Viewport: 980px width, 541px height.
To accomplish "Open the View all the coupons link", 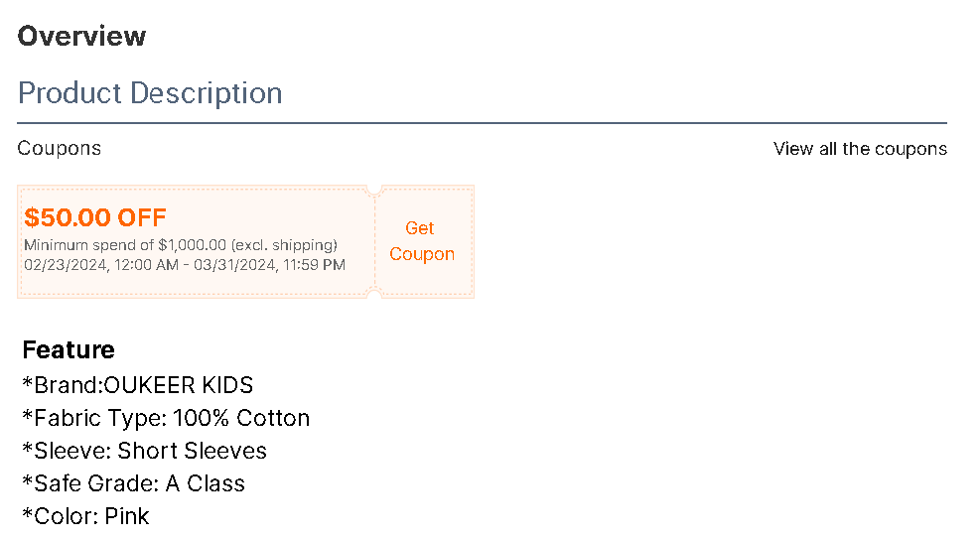I will (860, 149).
